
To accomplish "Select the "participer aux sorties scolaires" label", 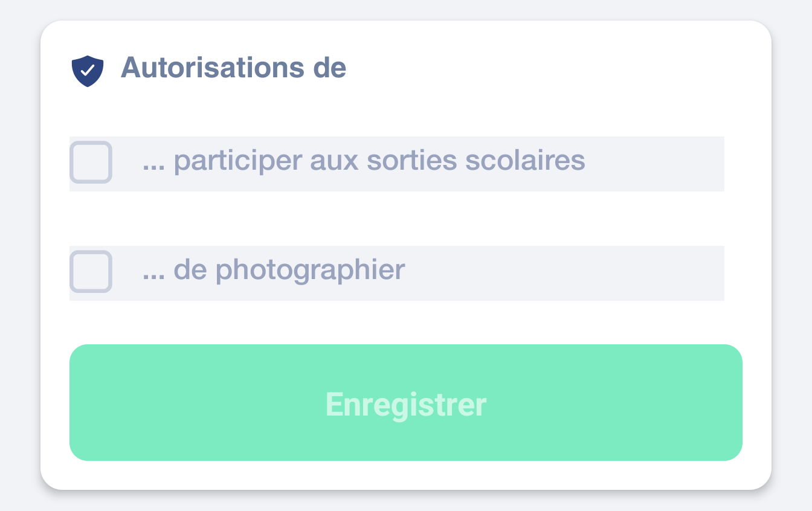I will point(364,161).
